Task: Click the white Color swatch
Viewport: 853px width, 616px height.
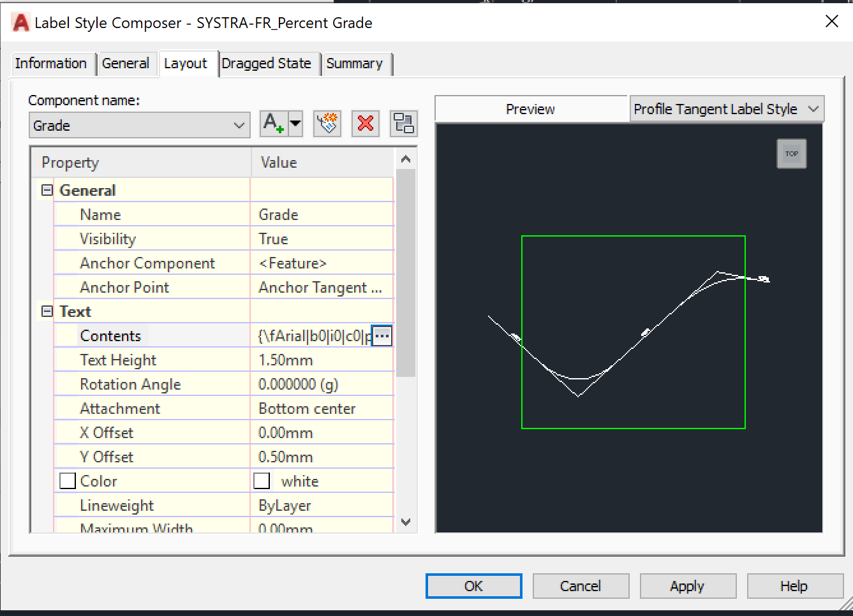Action: pyautogui.click(x=262, y=480)
